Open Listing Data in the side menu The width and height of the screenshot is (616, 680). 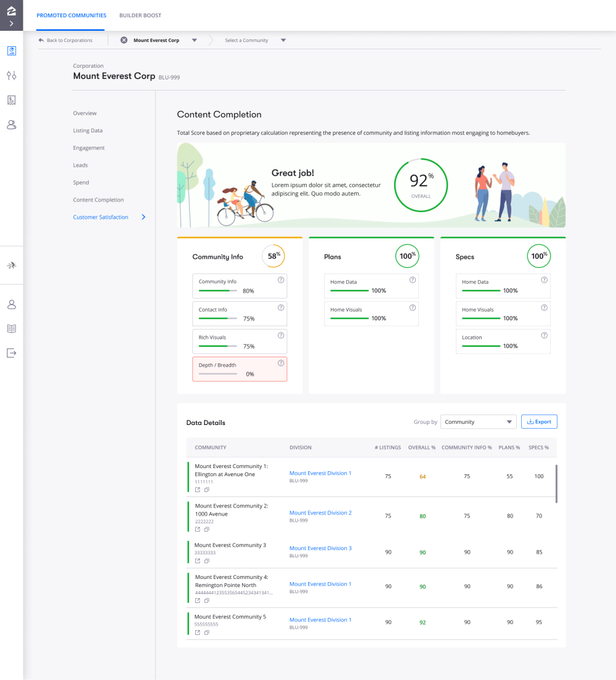coord(87,131)
